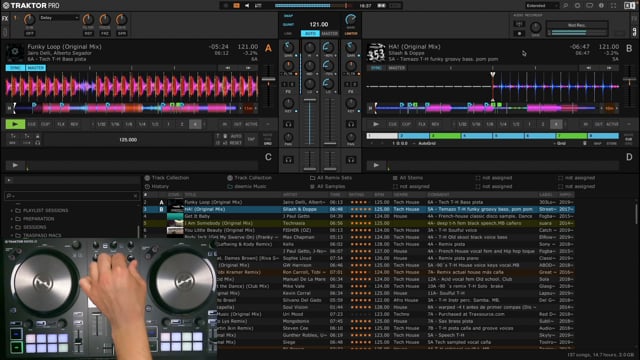Toggle FLX flux mode on Deck A
Viewport: 640px width, 360px height.
tap(61, 124)
